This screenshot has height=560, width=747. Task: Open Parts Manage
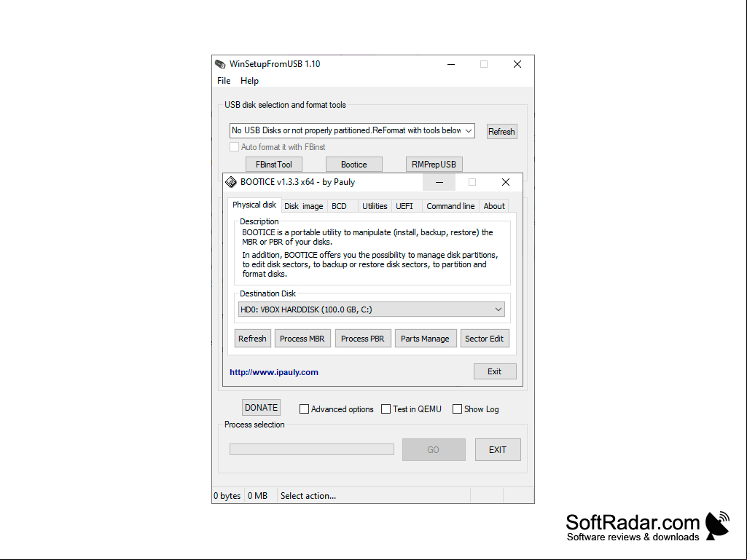(425, 339)
